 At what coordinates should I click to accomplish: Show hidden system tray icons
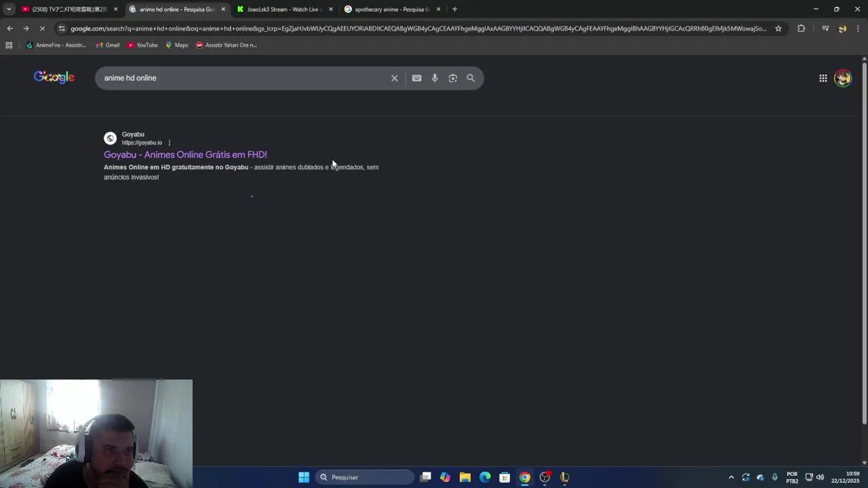pyautogui.click(x=731, y=477)
